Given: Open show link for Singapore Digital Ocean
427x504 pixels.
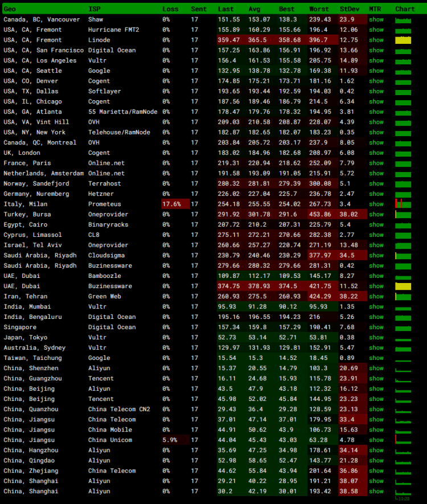Looking at the screenshot, I should coord(376,327).
